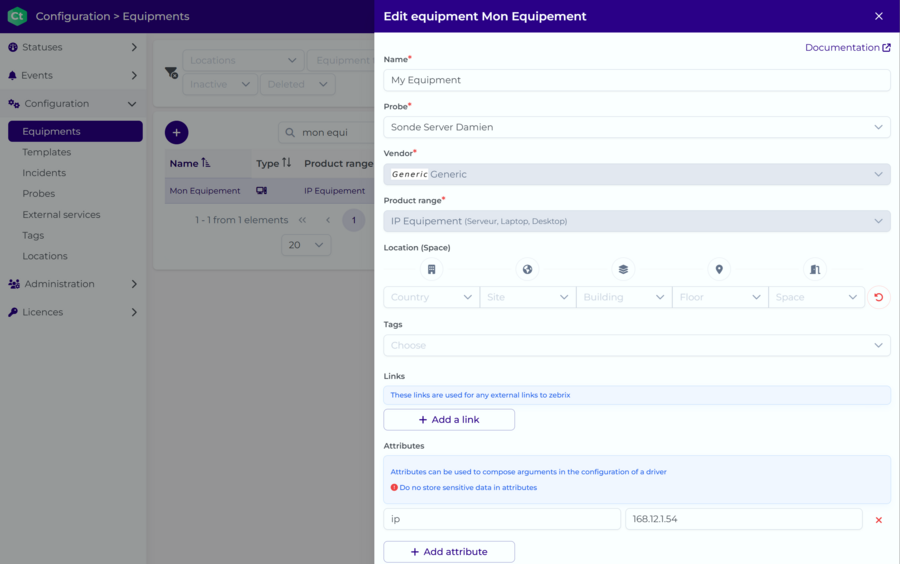Click the Mon Equipement table row name

click(x=205, y=191)
